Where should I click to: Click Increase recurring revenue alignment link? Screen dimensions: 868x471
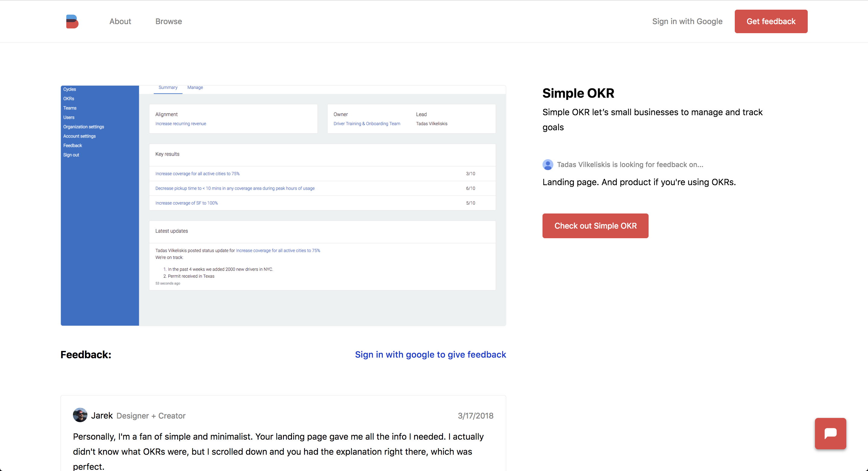click(x=180, y=124)
